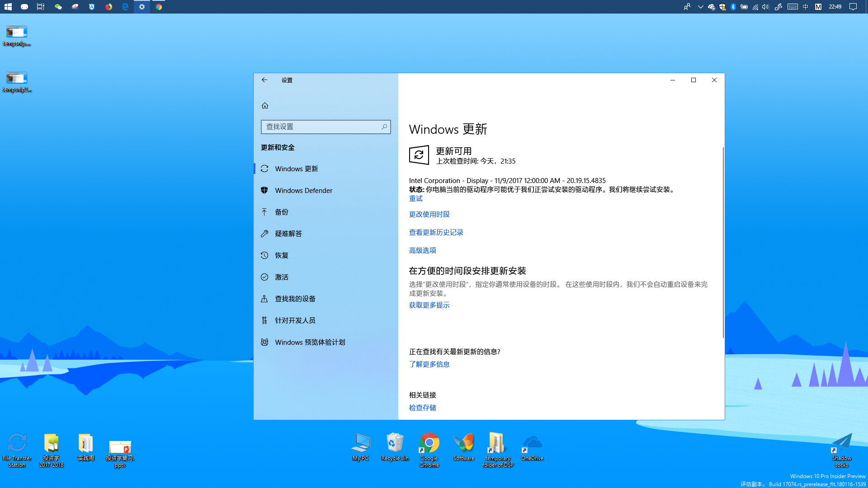Select File Transfer Station desktop icon
868x488 pixels.
[x=17, y=450]
